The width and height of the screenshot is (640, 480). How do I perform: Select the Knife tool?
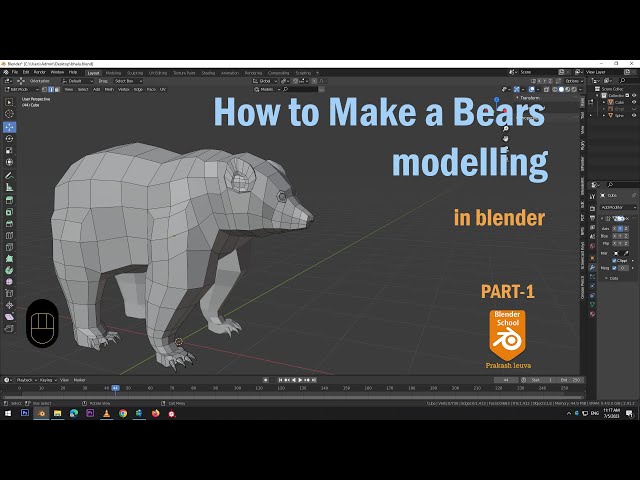click(9, 247)
